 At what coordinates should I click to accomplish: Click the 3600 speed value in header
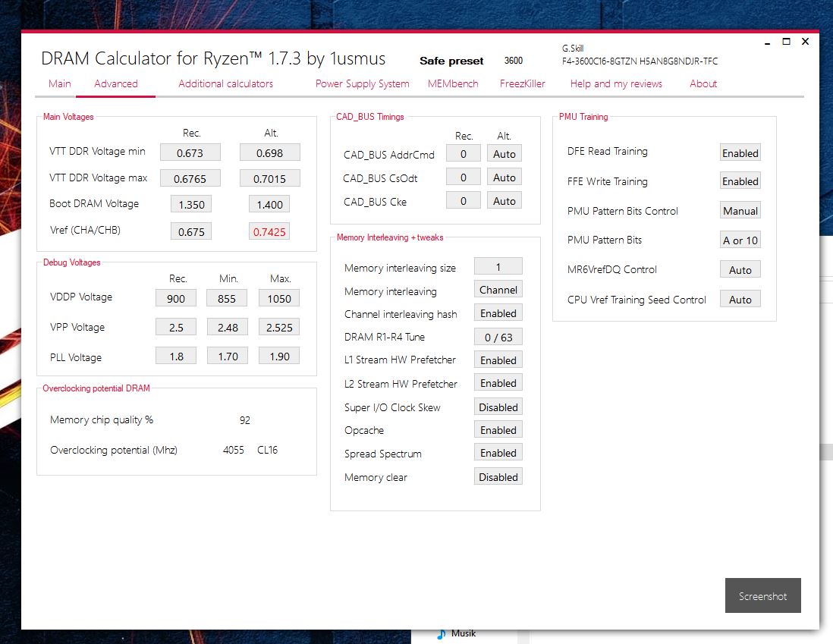pos(513,61)
